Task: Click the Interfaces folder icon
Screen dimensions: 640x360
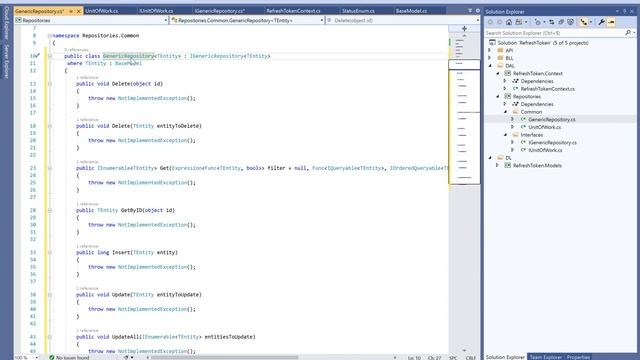Action: click(516, 135)
